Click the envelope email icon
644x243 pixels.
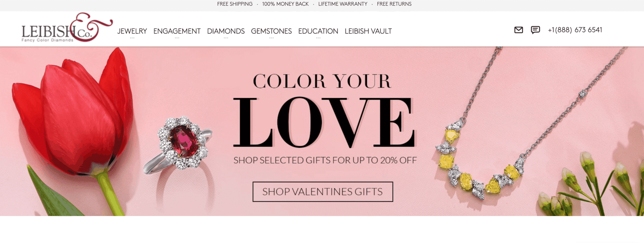click(x=519, y=30)
